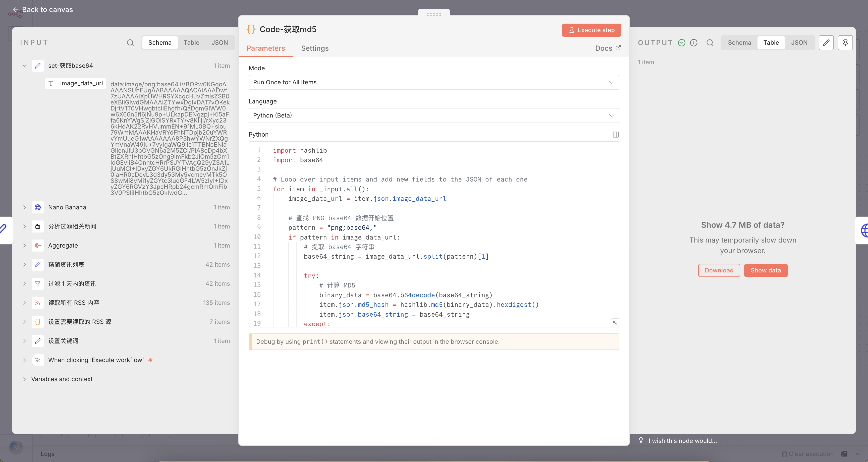Select the Parameters tab
Screen dimensions: 868x462
[265, 48]
